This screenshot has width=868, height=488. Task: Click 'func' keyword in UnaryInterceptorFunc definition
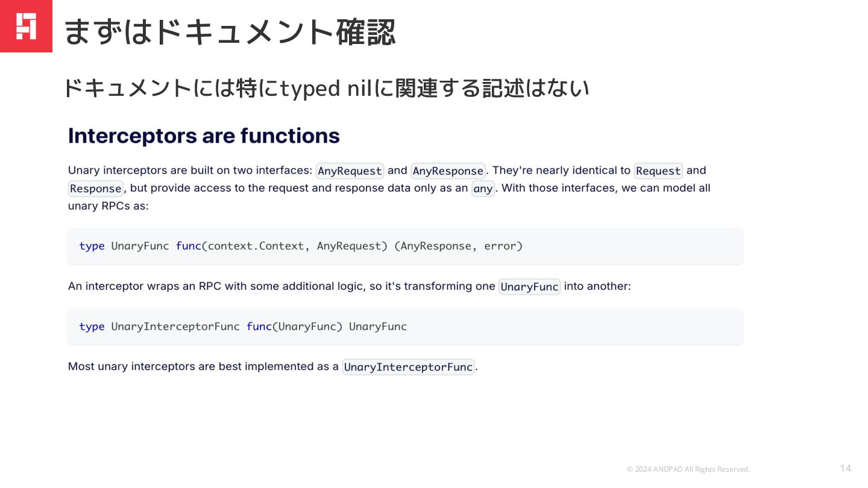(259, 327)
